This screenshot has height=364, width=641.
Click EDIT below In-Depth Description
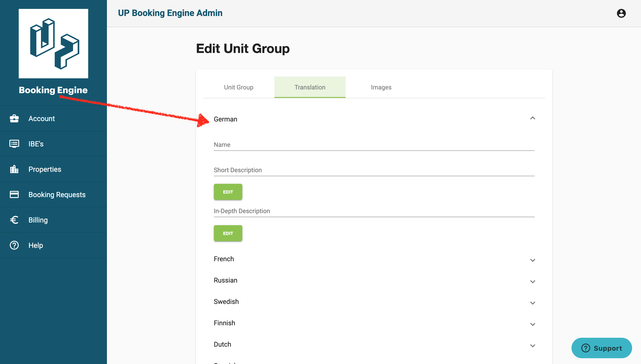[x=228, y=233]
